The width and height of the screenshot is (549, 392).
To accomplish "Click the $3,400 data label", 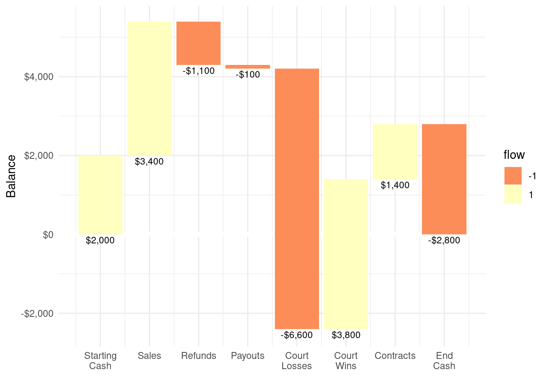I will (x=149, y=162).
